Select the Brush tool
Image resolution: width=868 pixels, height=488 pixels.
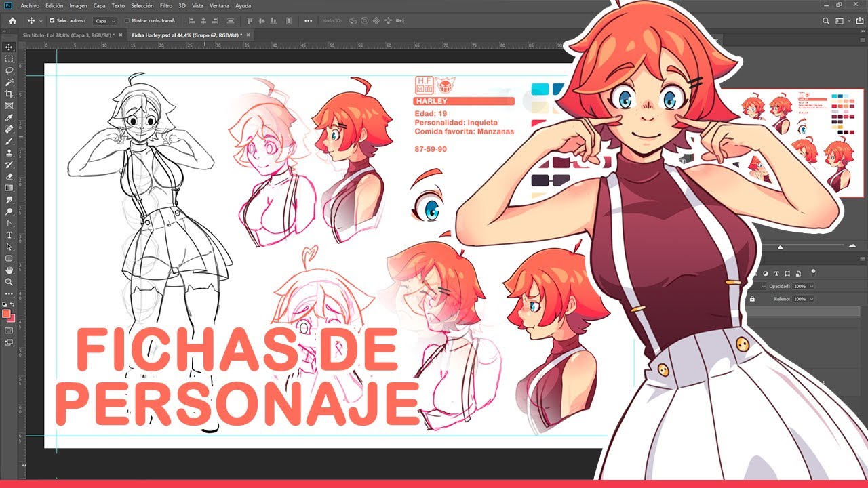tap(9, 141)
